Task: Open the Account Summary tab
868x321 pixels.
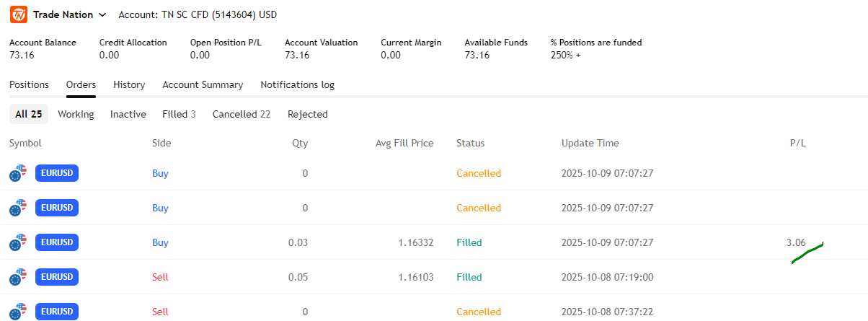Action: pyautogui.click(x=203, y=84)
